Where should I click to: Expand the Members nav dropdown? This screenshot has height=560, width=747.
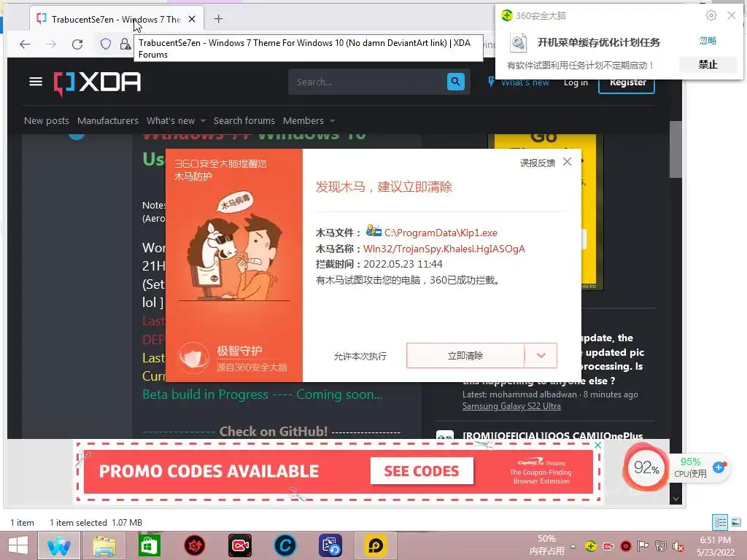333,121
